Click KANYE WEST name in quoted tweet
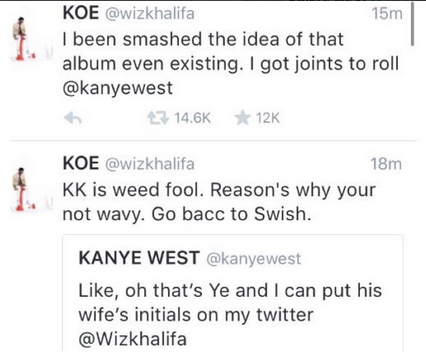 point(139,258)
